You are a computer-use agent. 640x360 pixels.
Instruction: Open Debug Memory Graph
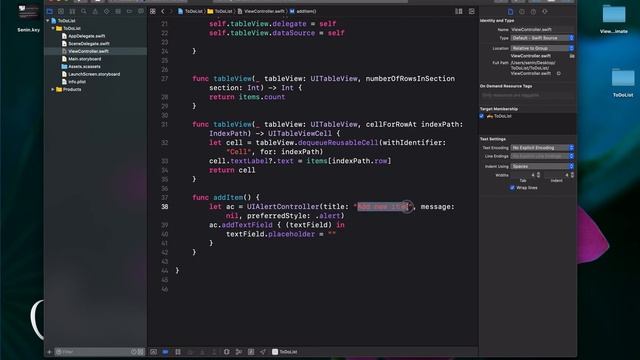[x=239, y=352]
